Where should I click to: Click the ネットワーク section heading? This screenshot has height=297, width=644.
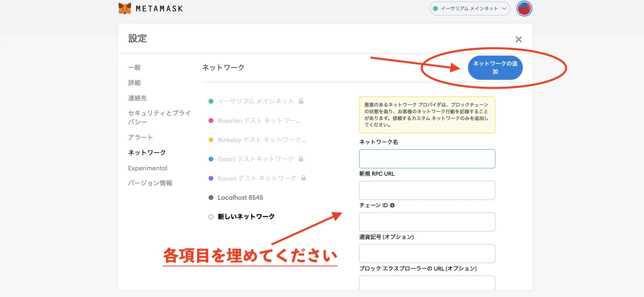click(x=223, y=68)
